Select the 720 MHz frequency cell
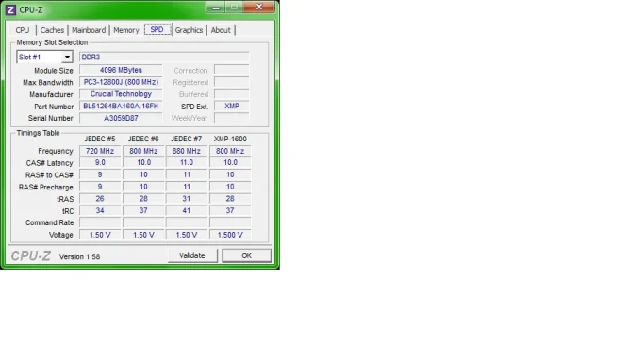The width and height of the screenshot is (644, 362). click(x=100, y=151)
